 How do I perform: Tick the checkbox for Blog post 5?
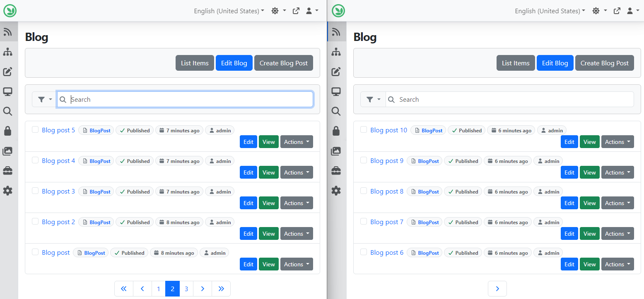pos(35,129)
